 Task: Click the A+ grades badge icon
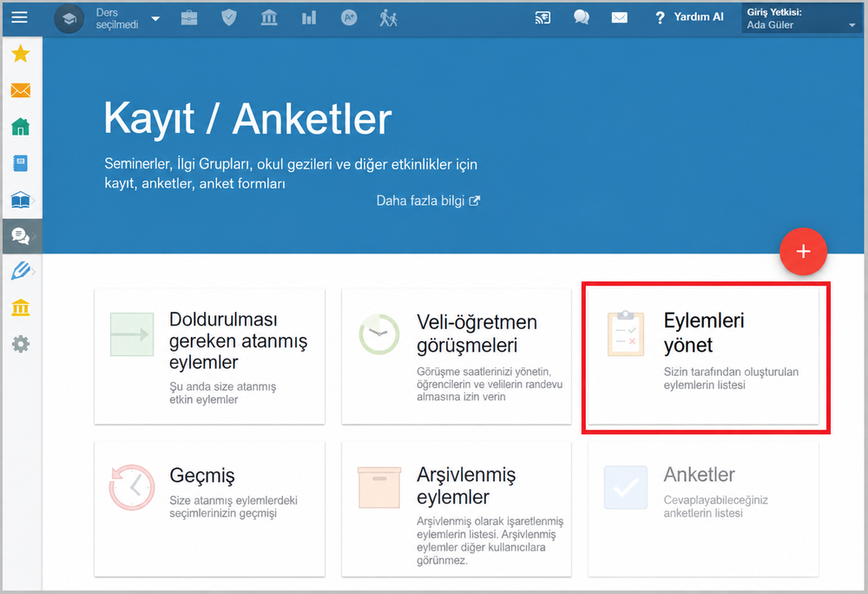pyautogui.click(x=349, y=17)
